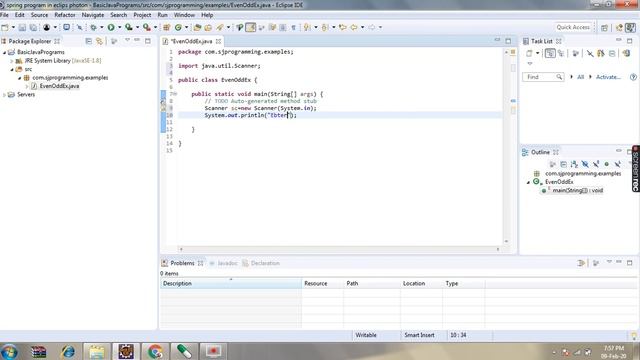Image resolution: width=640 pixels, height=360 pixels.
Task: Click the Open Type folder icon
Action: pos(198,27)
